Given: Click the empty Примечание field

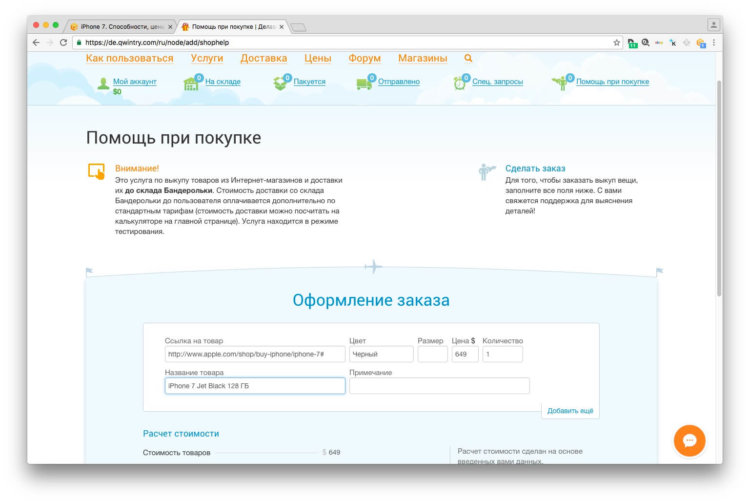Looking at the screenshot, I should click(x=439, y=386).
